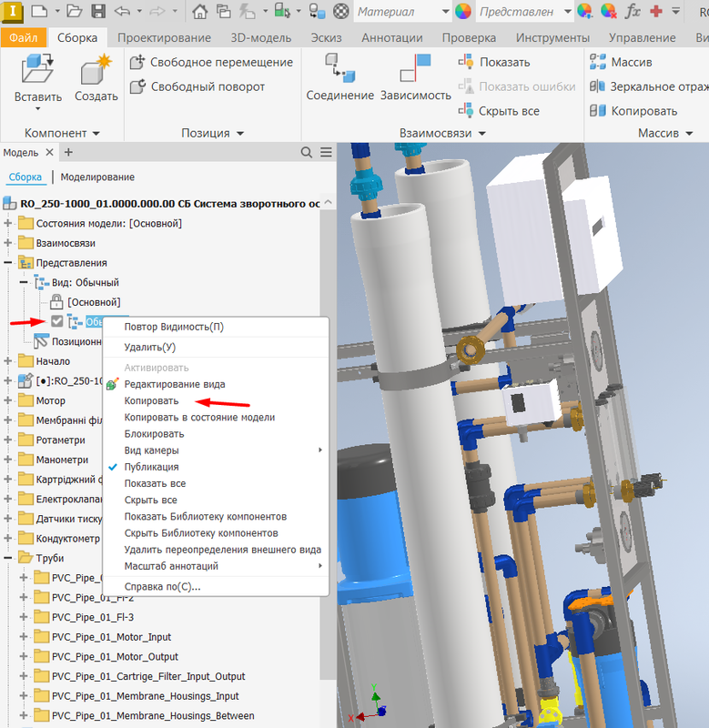This screenshot has height=728, width=709.
Task: Save the document with the floppy icon
Action: click(98, 11)
